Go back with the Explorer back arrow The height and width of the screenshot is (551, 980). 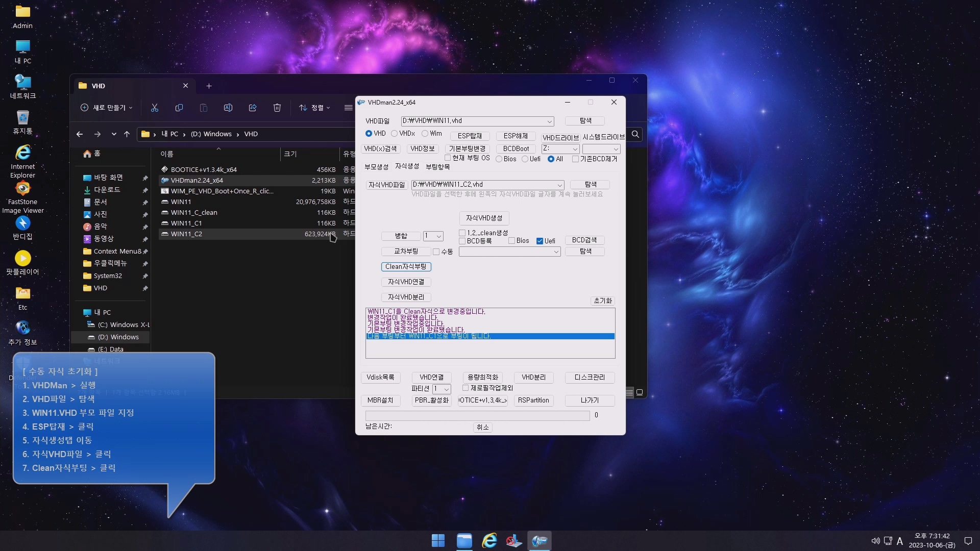(80, 134)
